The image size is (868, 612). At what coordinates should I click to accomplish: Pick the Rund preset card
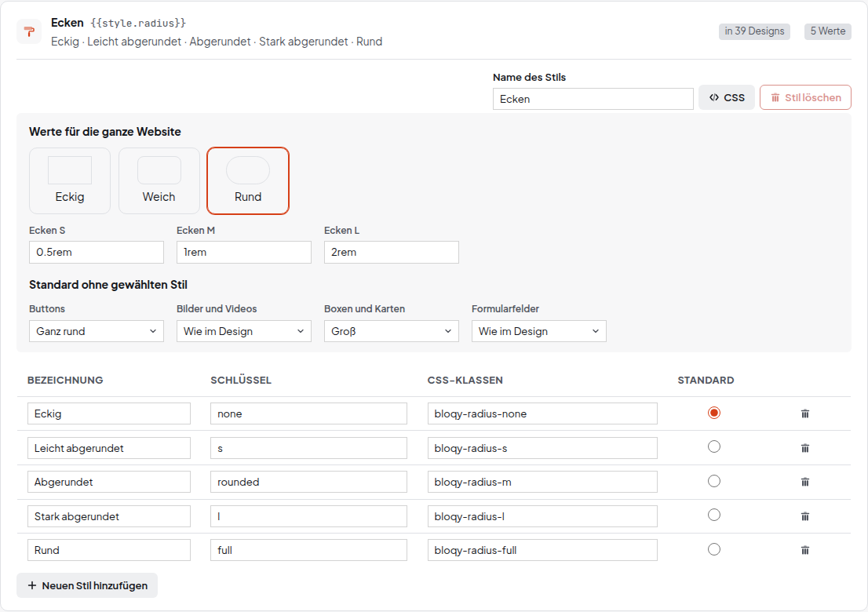(248, 180)
